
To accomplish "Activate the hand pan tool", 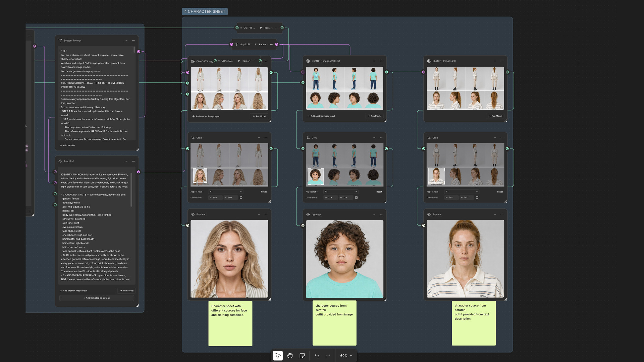I will [290, 356].
